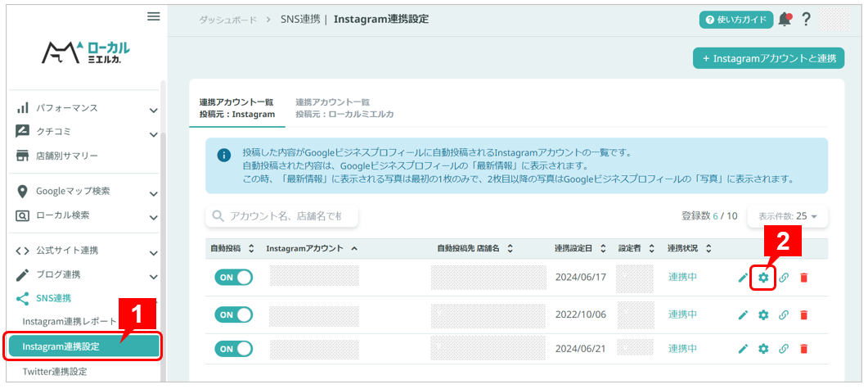This screenshot has width=868, height=389.
Task: Expand the 公式サイト連携 menu chevron
Action: click(x=153, y=253)
